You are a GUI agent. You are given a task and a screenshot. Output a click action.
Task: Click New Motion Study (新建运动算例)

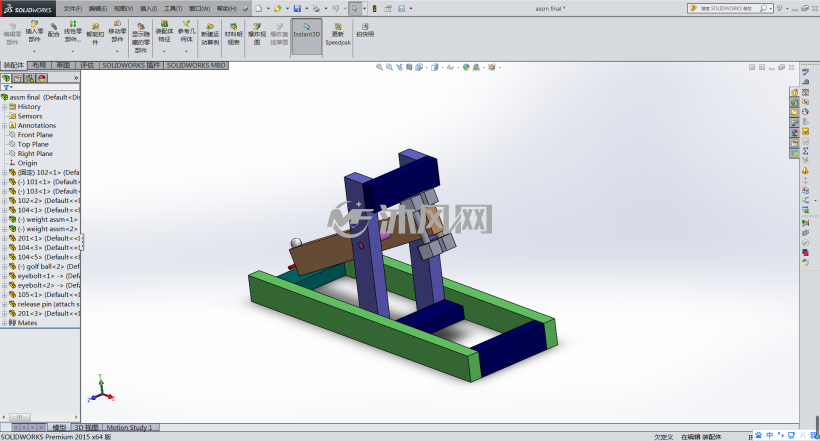210,34
